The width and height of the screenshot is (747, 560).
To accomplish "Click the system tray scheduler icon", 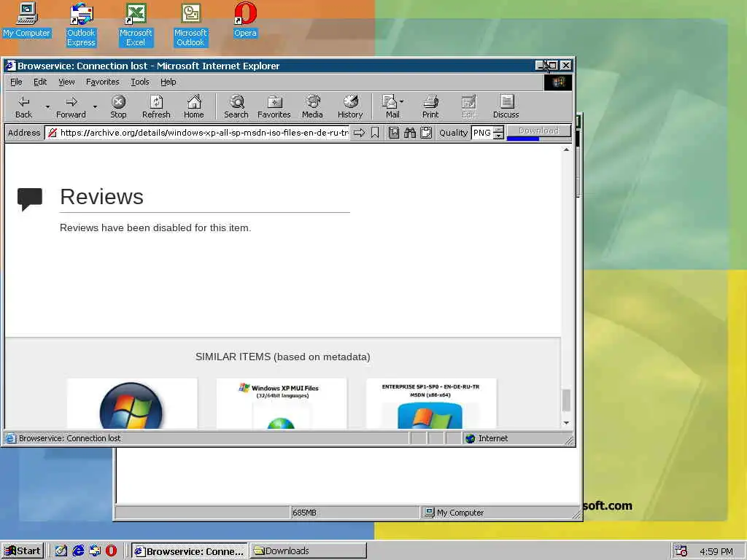I will (681, 551).
